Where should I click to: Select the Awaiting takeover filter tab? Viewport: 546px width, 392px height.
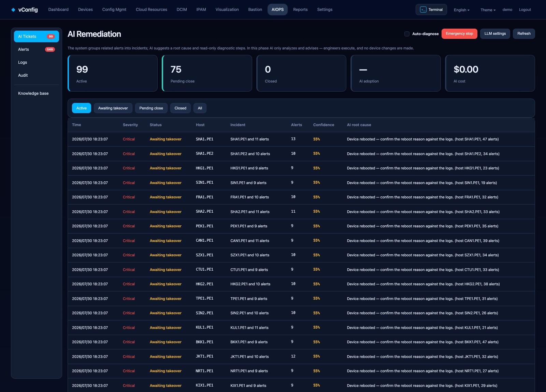[x=113, y=108]
